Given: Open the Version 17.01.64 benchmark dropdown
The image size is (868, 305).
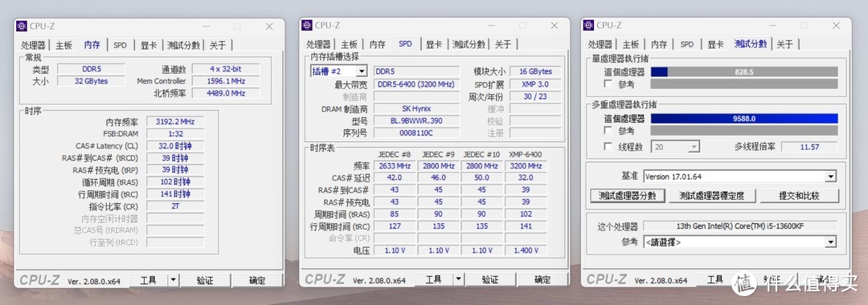Looking at the screenshot, I should 830,177.
